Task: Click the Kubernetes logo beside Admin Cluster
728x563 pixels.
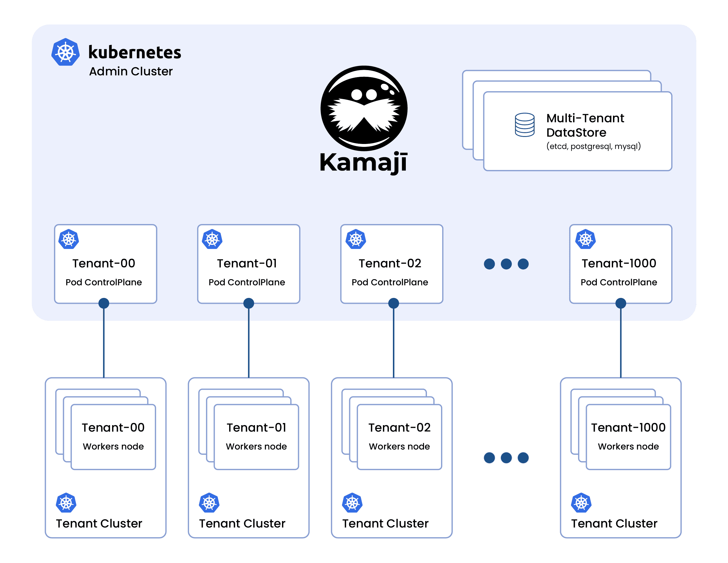Action: coord(65,52)
